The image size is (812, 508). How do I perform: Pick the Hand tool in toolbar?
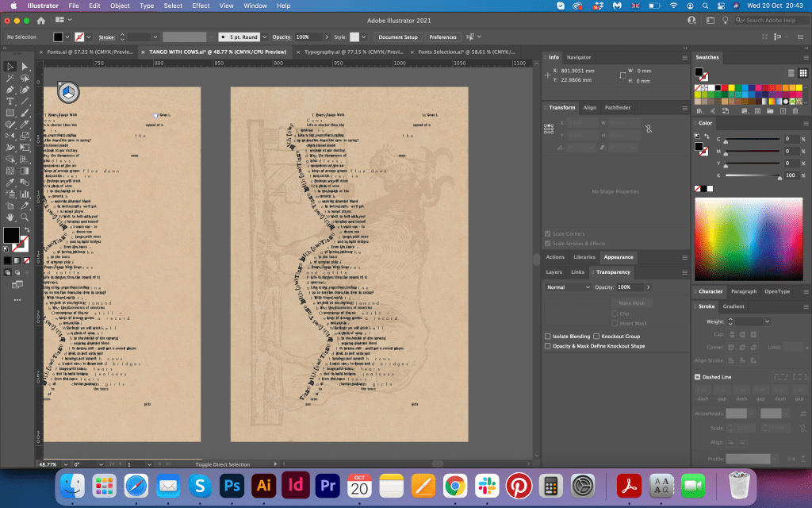[10, 217]
